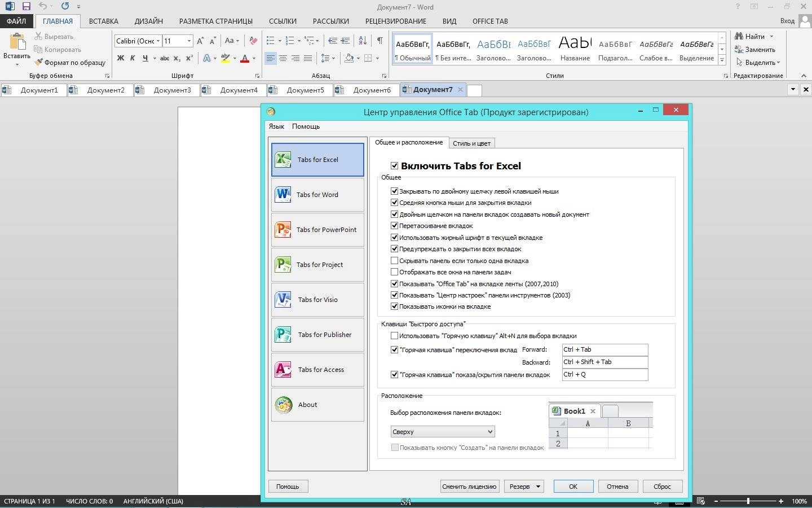Toggle Использовать жирный шрифт checkbox

(394, 238)
